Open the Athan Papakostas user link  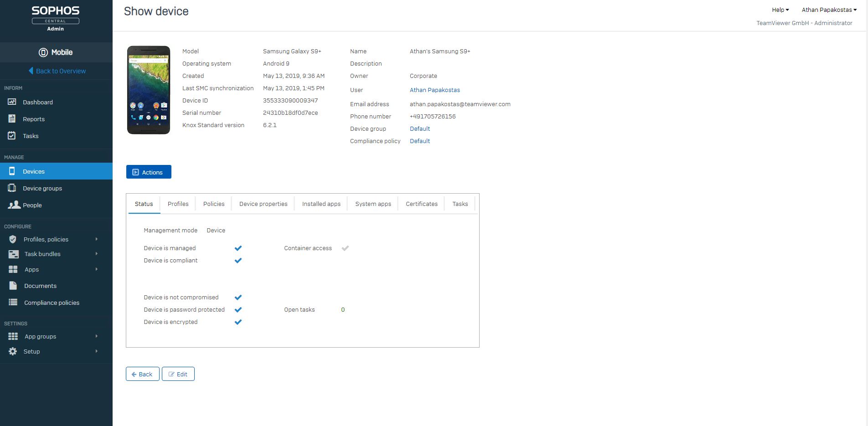click(435, 90)
